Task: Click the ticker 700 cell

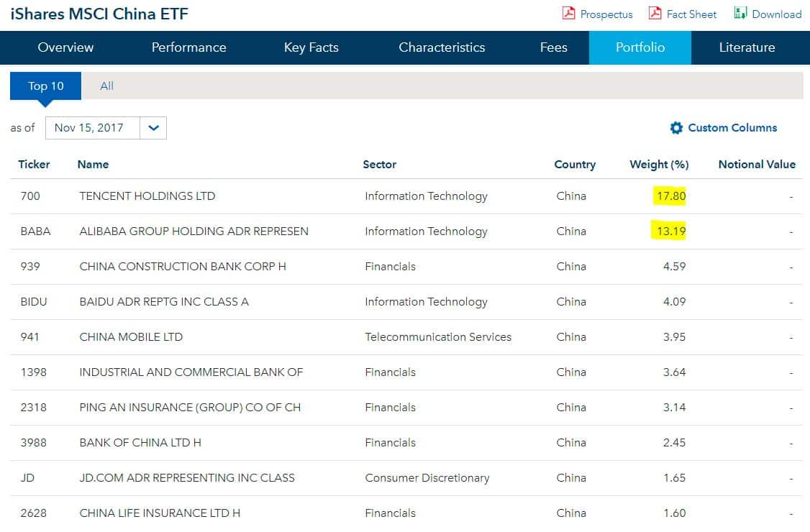Action: tap(30, 196)
